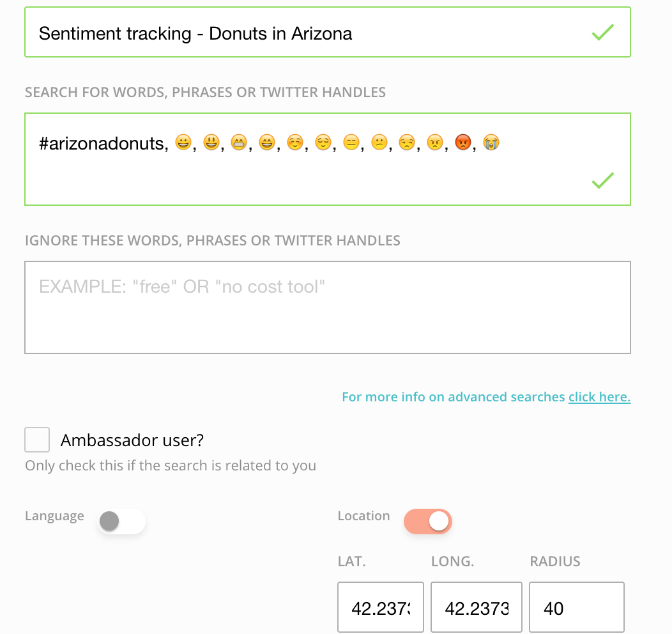672x634 pixels.
Task: Click the LAT. coordinate field
Action: pyautogui.click(x=381, y=608)
